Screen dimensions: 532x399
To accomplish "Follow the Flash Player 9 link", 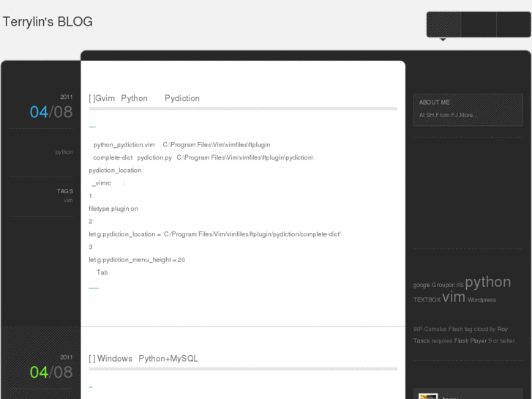I will (473, 340).
